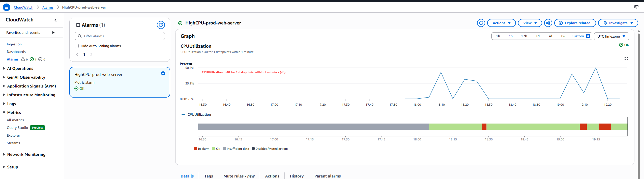Click the Custom calendar icon

[x=588, y=36]
